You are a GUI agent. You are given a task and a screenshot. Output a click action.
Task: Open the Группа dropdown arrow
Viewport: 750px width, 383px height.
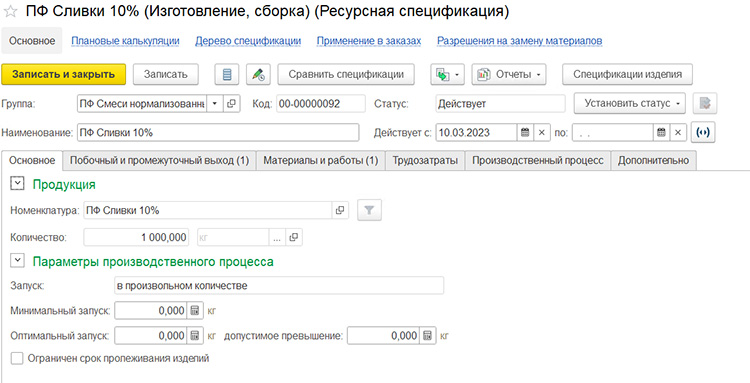215,103
